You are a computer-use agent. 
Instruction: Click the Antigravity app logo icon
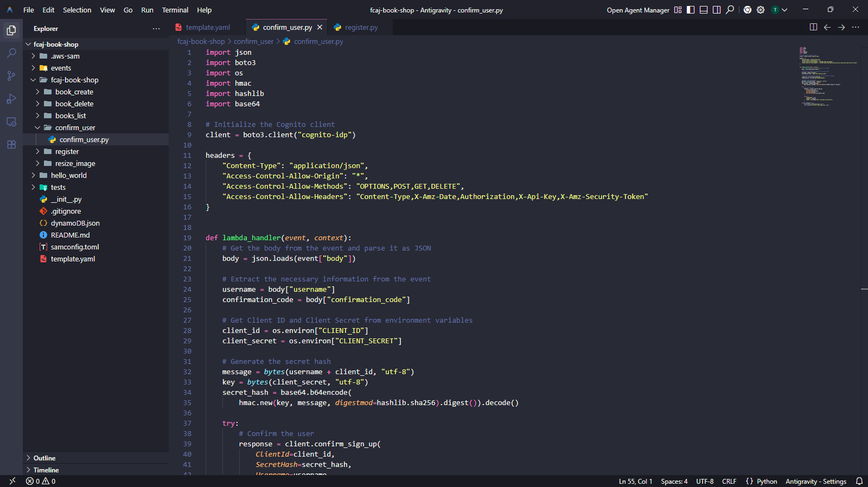point(10,10)
